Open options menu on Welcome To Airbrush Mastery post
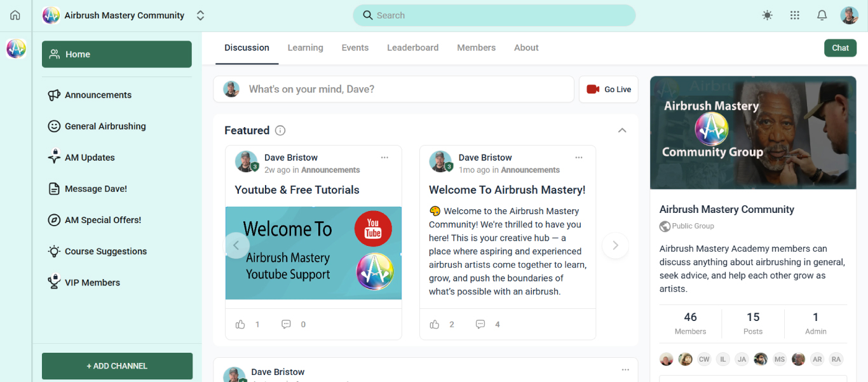 point(579,158)
